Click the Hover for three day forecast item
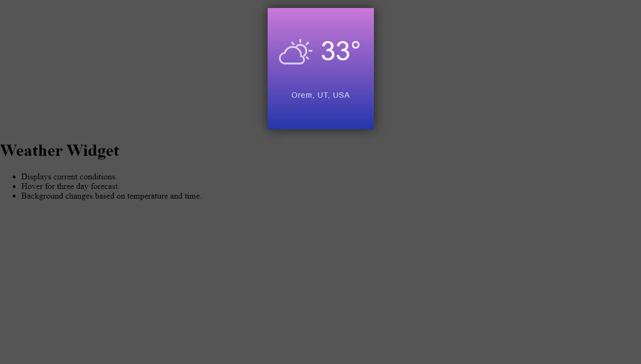Image resolution: width=641 pixels, height=364 pixels. 70,186
